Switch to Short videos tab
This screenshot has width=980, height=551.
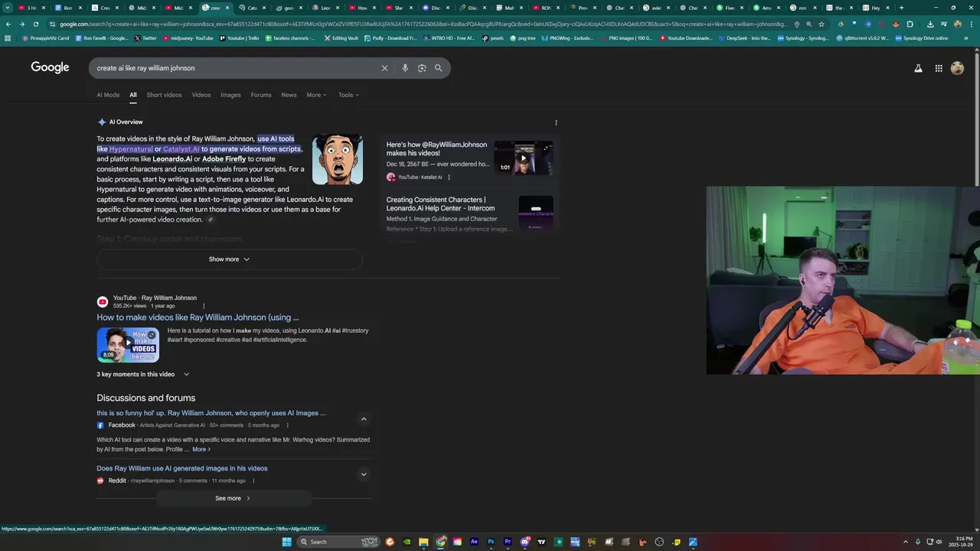[164, 95]
